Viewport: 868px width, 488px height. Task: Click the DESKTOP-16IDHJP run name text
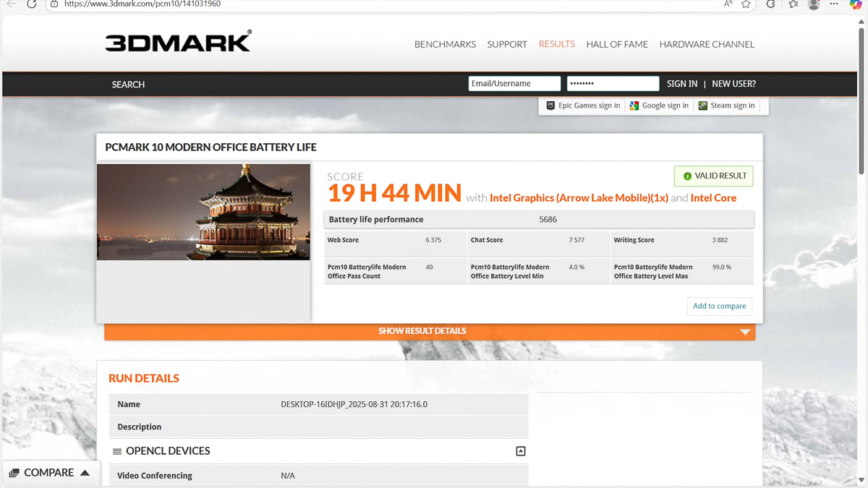pyautogui.click(x=354, y=405)
